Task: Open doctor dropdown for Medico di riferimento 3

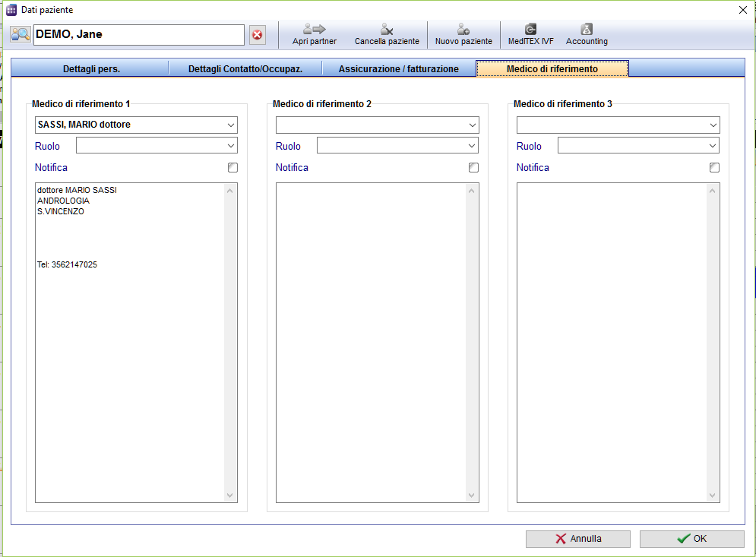Action: pyautogui.click(x=713, y=125)
